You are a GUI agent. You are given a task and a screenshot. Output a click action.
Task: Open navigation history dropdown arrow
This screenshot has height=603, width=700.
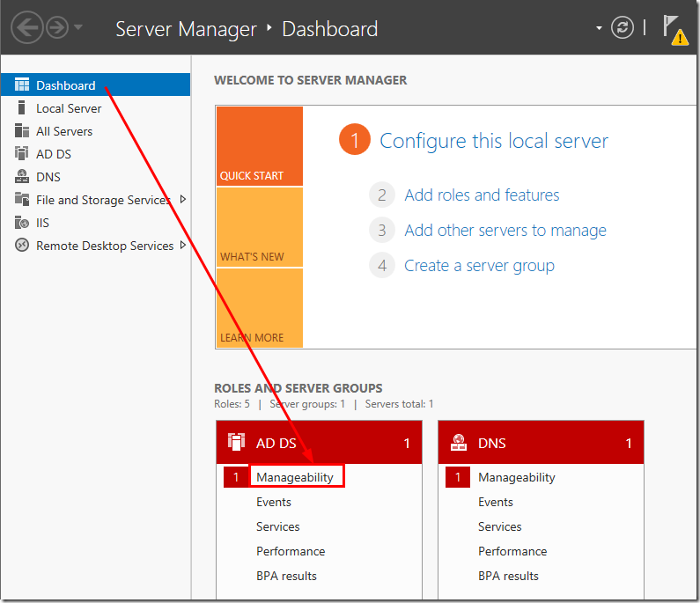click(x=78, y=28)
